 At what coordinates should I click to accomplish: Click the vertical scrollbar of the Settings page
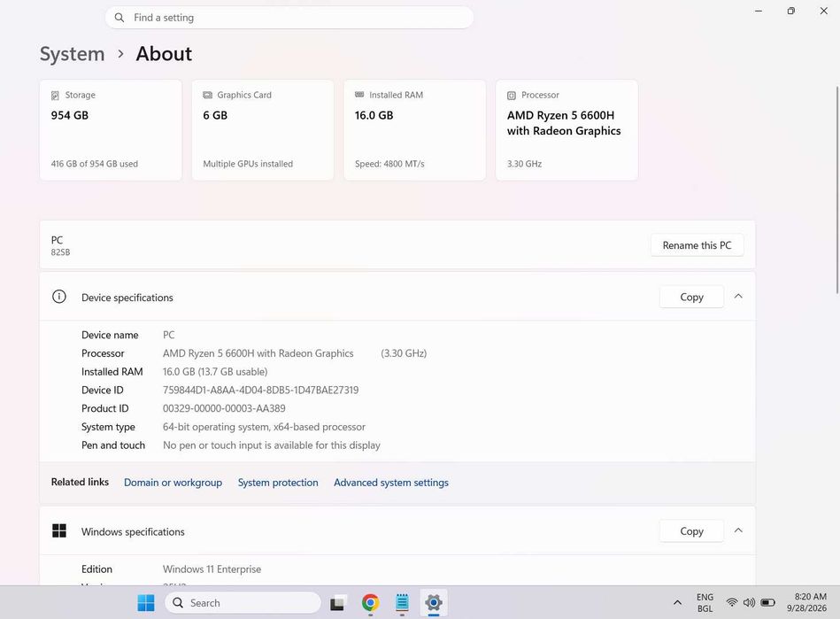tap(836, 190)
